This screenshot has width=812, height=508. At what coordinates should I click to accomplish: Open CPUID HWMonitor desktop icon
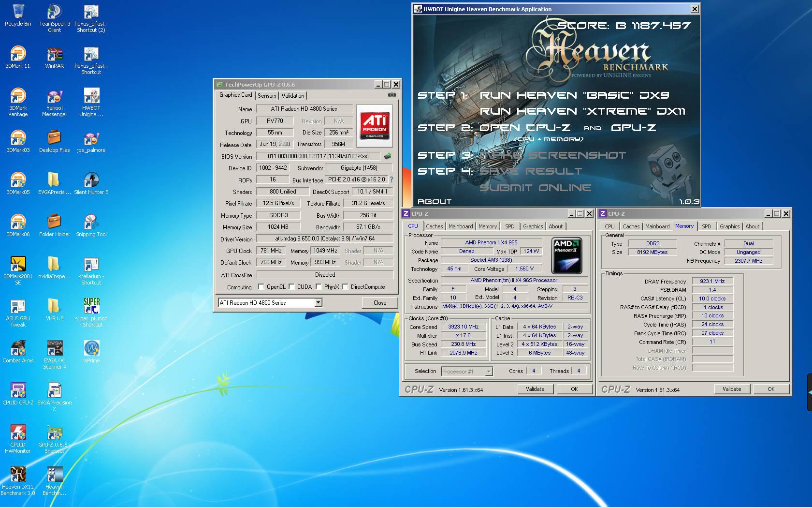pos(18,439)
